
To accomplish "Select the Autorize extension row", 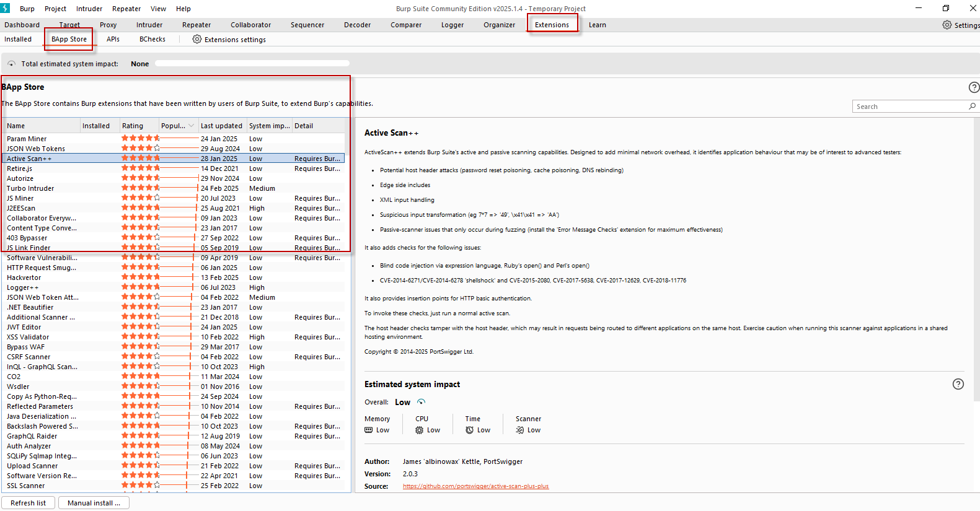I will point(174,178).
